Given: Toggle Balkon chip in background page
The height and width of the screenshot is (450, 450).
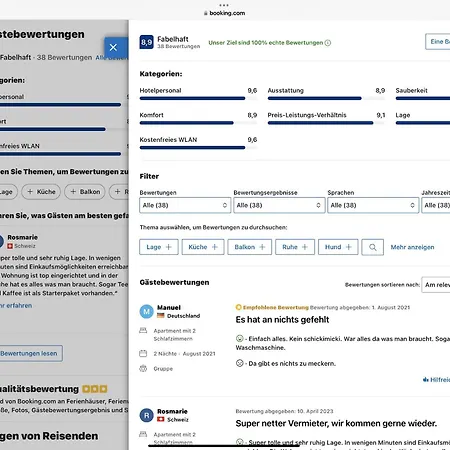Looking at the screenshot, I should click(x=85, y=192).
